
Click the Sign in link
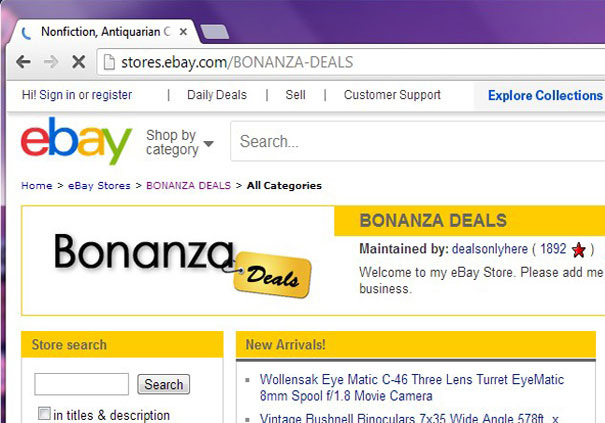point(57,95)
